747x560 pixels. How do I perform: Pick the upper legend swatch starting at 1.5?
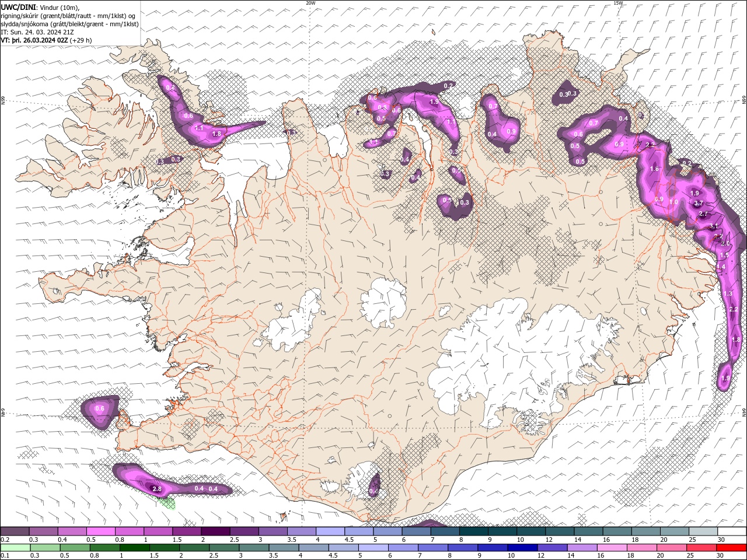187,531
